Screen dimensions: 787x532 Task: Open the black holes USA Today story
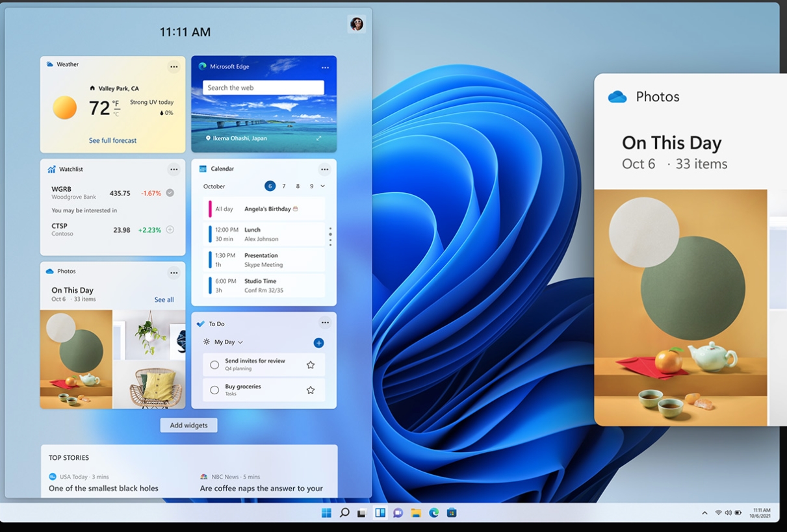pyautogui.click(x=103, y=488)
